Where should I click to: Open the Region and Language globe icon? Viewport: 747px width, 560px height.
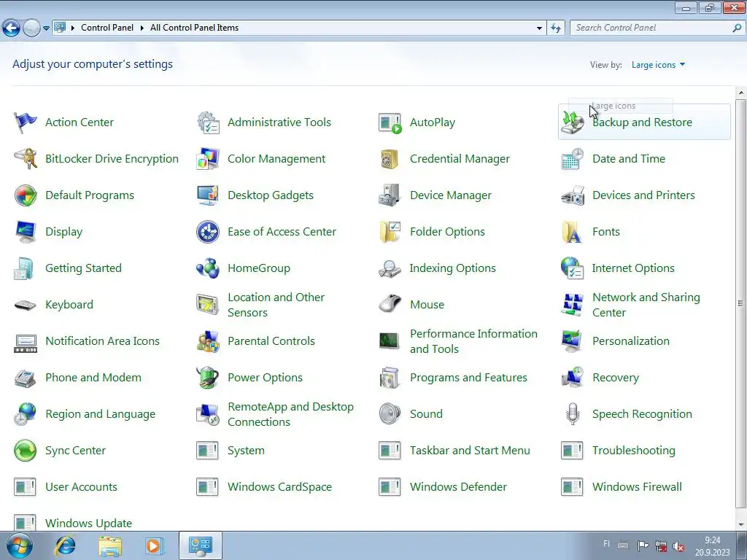(26, 414)
